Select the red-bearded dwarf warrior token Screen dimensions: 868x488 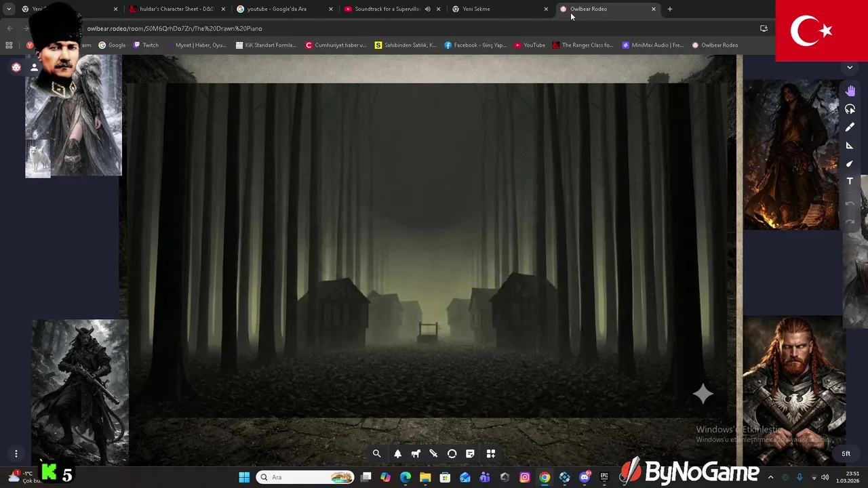(x=794, y=390)
